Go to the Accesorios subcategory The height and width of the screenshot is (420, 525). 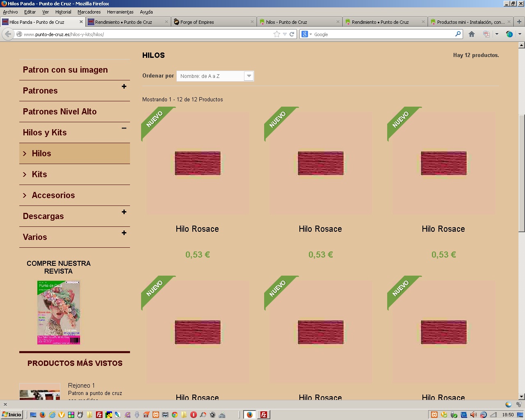point(53,195)
